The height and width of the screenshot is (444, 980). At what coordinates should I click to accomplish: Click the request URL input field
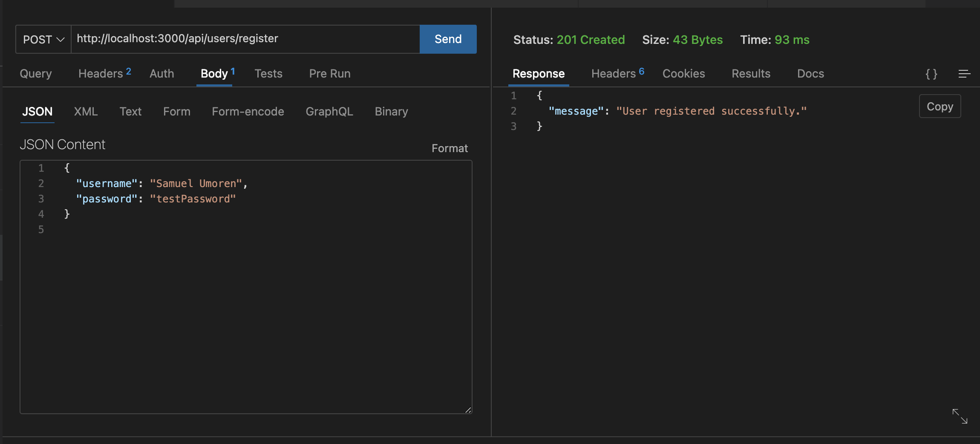245,39
